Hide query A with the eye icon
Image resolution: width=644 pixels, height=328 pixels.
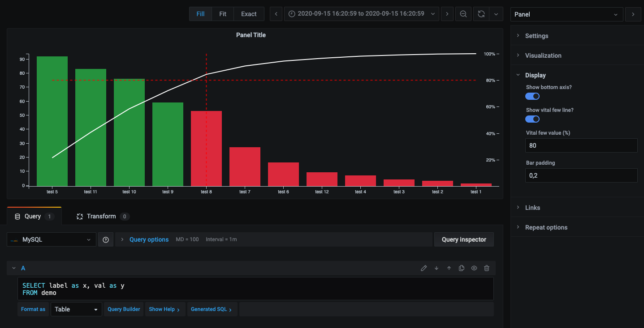point(474,268)
